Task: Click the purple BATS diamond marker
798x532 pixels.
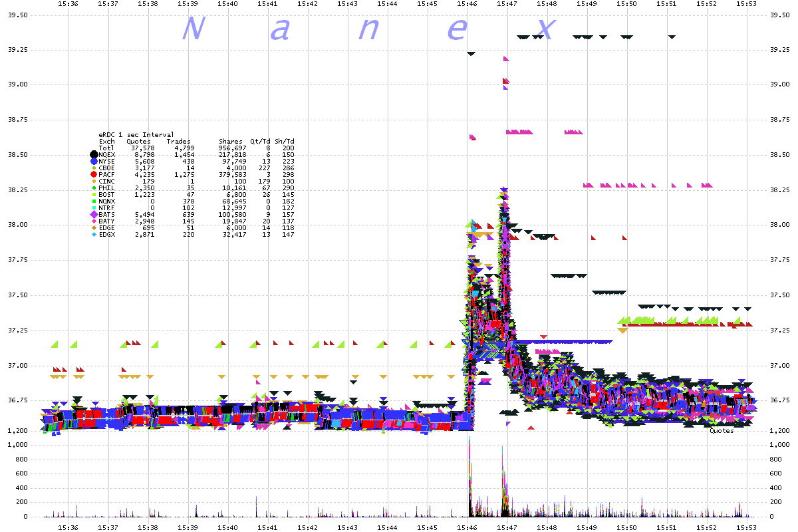Action: tap(94, 214)
